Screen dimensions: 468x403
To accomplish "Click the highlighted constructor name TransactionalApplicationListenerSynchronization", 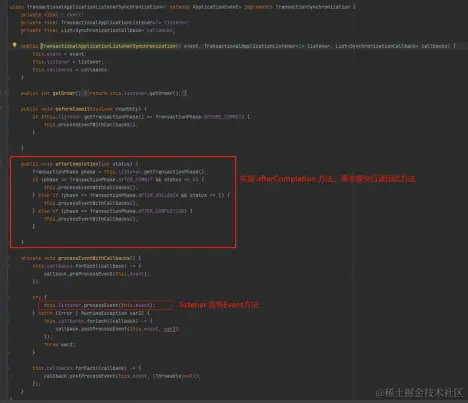I will click(x=108, y=46).
